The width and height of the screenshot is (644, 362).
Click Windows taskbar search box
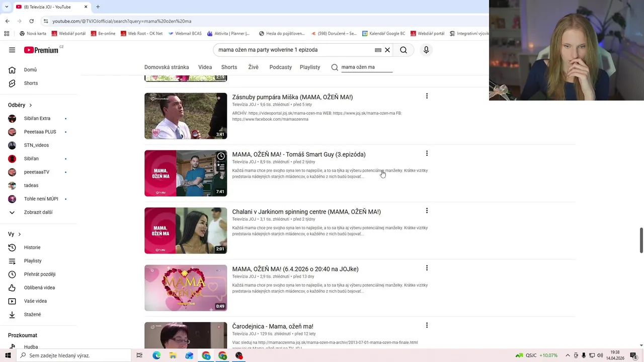pos(73,355)
